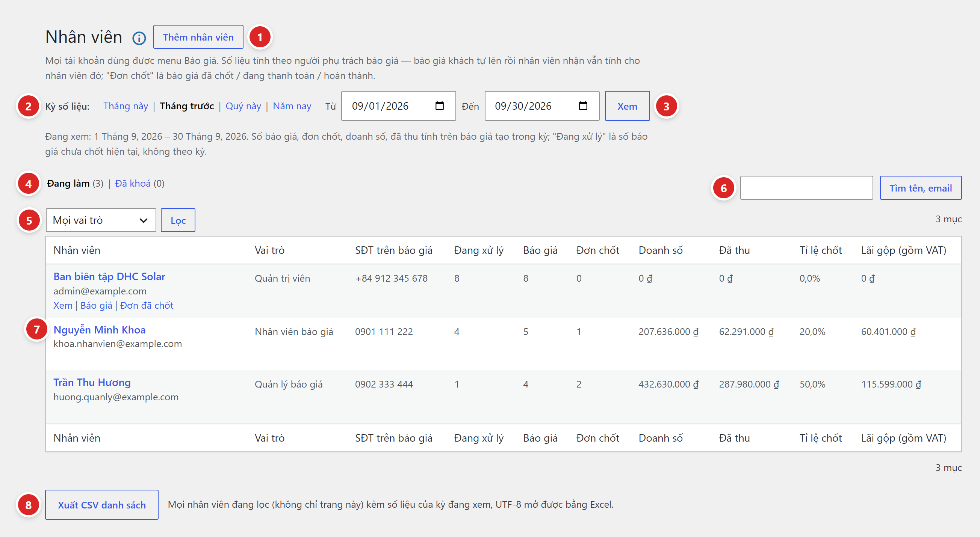Expand the Mọi vai trò dropdown
The image size is (980, 537).
tap(101, 220)
